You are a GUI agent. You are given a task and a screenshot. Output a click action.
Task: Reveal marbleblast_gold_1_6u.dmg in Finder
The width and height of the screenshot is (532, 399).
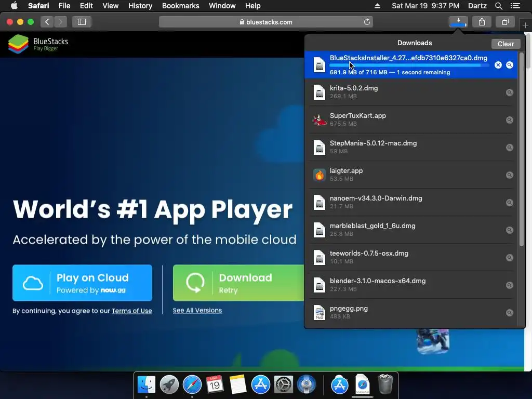(x=510, y=230)
